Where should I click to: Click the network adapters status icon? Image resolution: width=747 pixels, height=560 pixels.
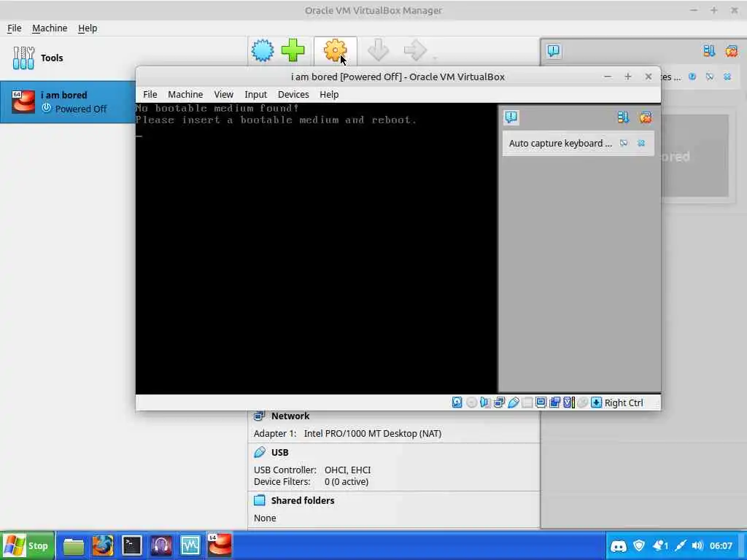coord(499,402)
